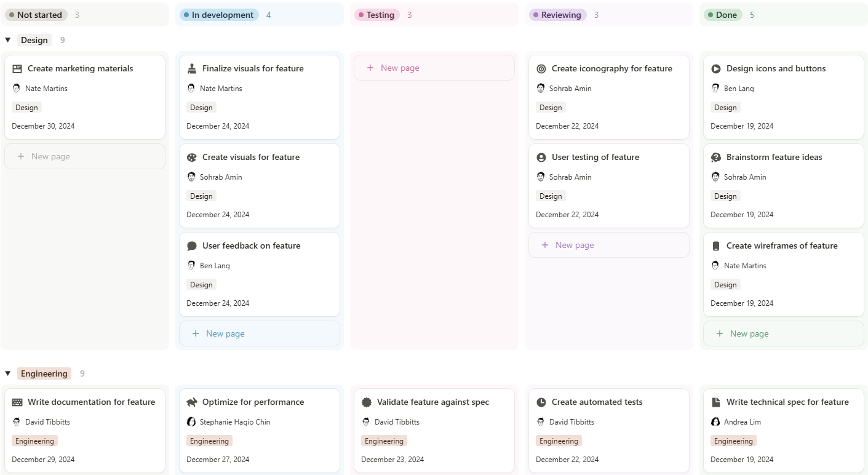Click Sohrab Amin avatar on Create iconography card

541,89
